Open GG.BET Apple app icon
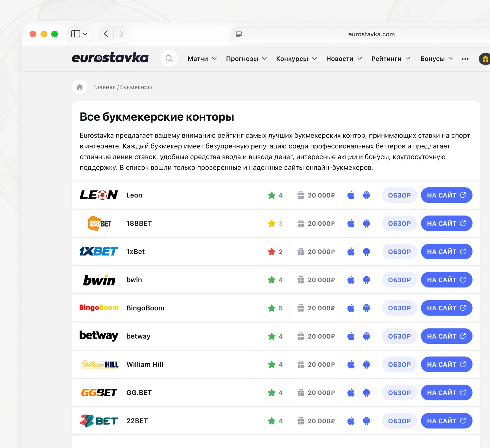490x448 pixels. click(351, 393)
